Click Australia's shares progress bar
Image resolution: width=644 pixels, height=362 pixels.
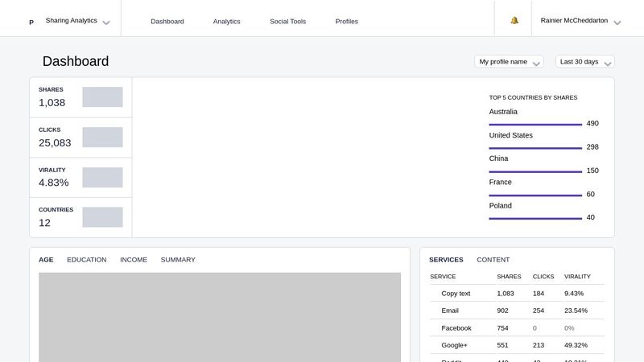(x=535, y=124)
